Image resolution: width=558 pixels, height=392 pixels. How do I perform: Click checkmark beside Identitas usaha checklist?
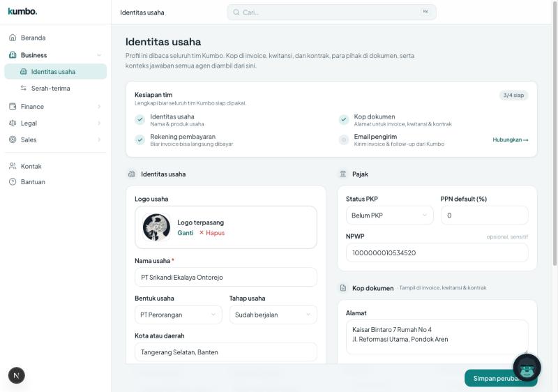tap(140, 120)
